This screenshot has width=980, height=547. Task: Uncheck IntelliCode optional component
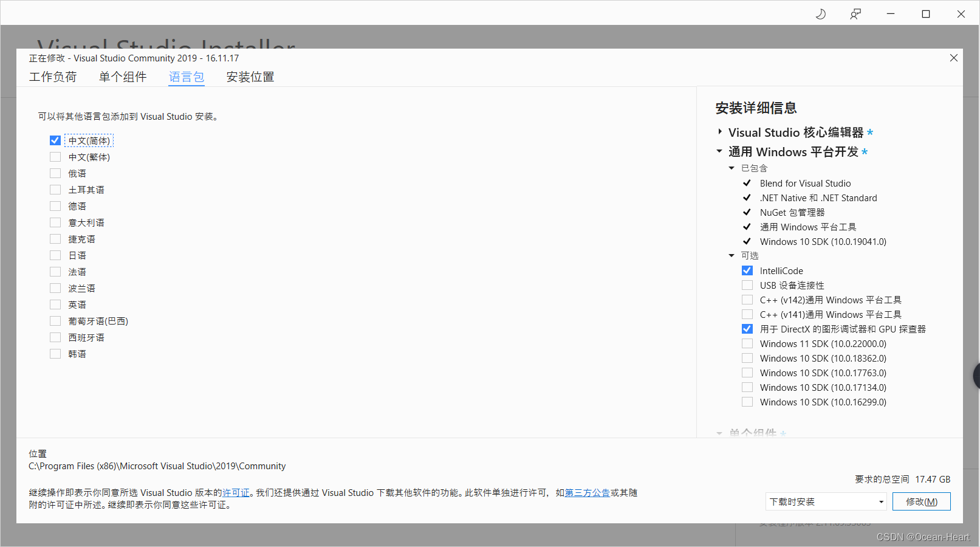coord(747,270)
